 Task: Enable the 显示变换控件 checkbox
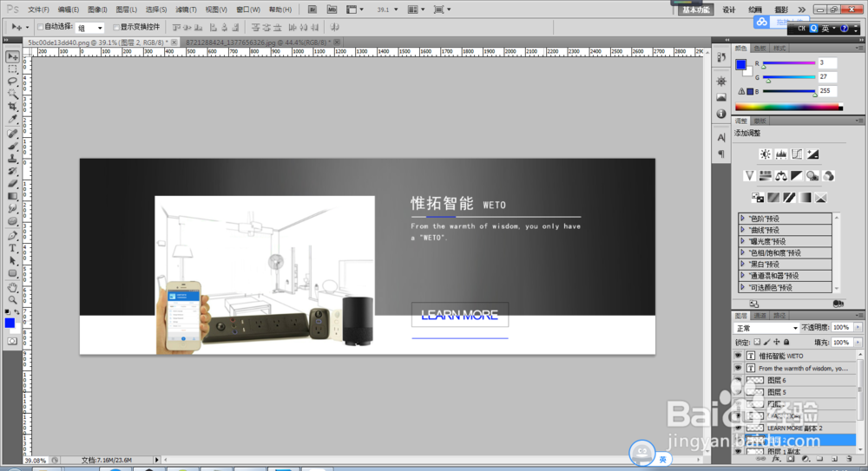(x=116, y=27)
